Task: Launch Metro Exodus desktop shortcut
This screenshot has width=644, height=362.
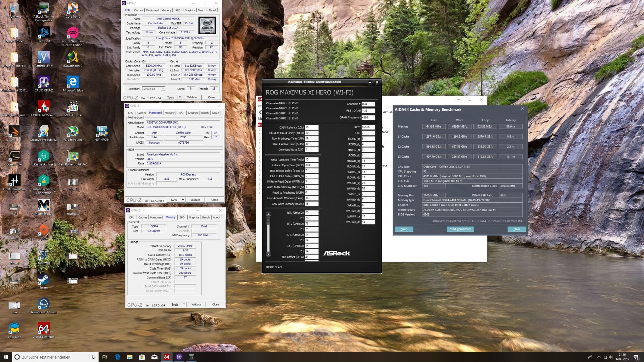Action: tap(43, 207)
